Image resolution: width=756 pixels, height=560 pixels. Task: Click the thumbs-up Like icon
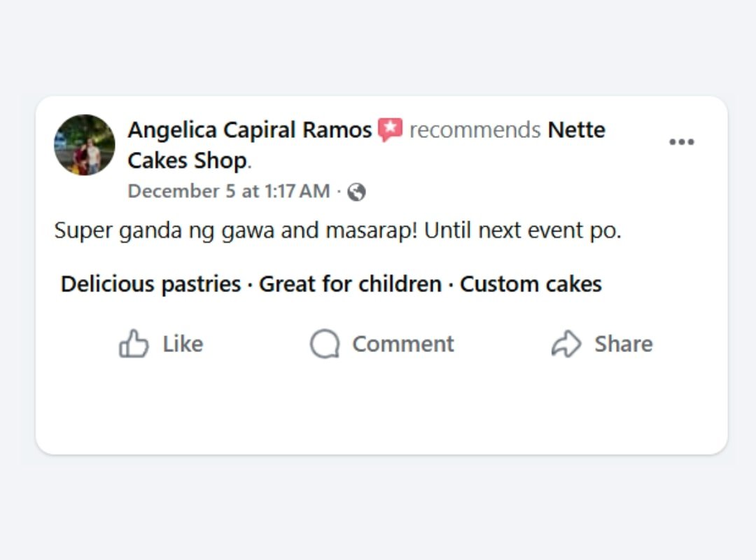(x=134, y=344)
